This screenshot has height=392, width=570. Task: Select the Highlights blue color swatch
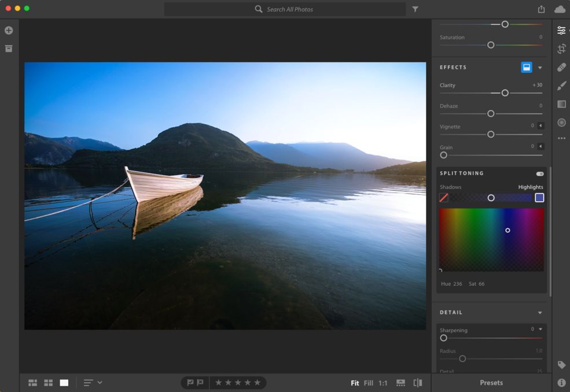click(x=539, y=198)
